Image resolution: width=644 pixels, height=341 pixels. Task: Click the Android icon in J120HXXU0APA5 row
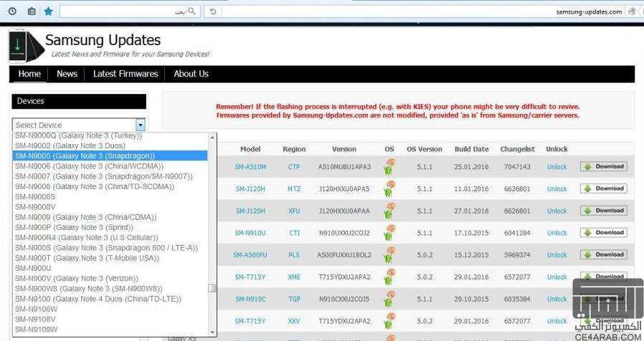click(x=389, y=188)
